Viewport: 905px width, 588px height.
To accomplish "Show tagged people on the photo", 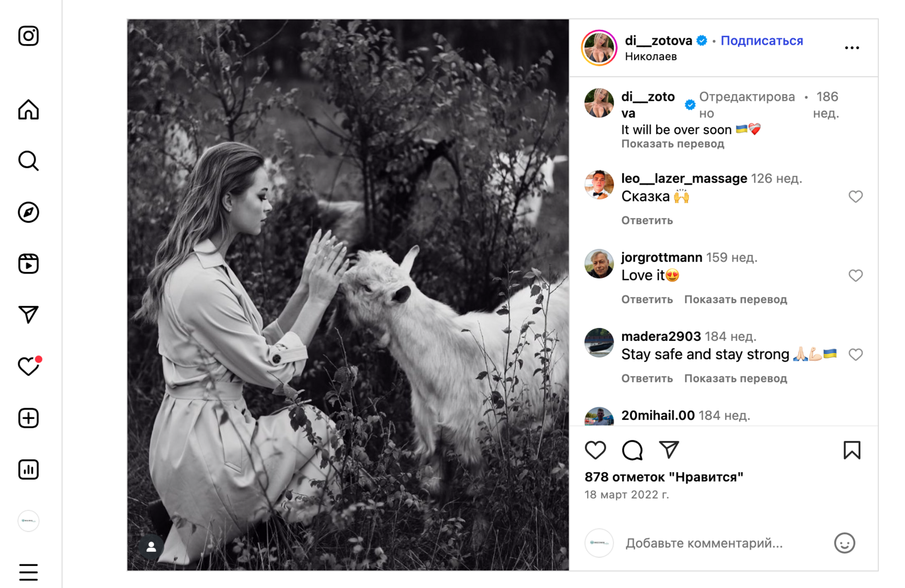I will 151,547.
